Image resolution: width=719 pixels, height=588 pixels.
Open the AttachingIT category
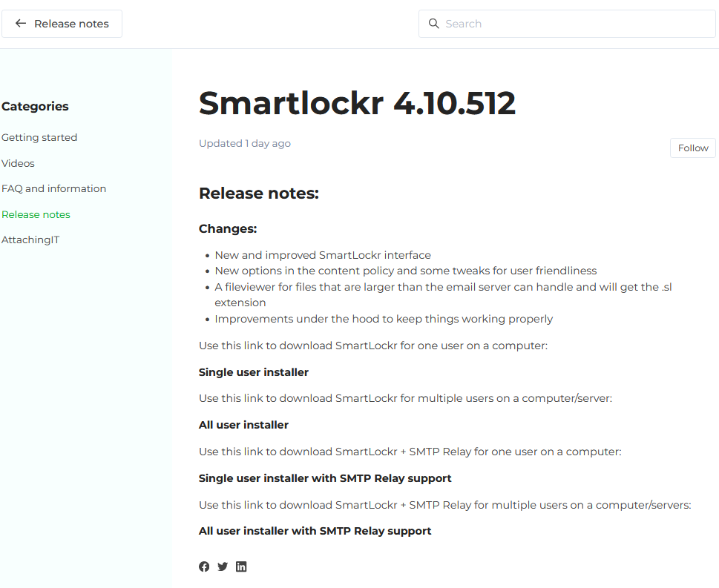(30, 240)
